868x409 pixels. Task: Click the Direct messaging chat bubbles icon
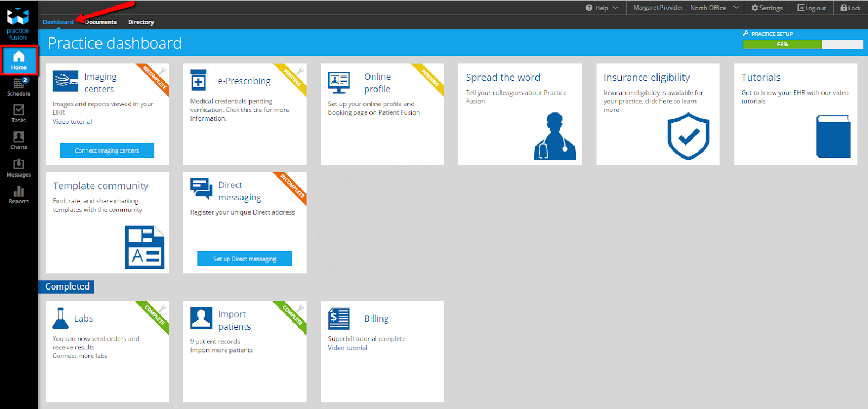point(201,189)
